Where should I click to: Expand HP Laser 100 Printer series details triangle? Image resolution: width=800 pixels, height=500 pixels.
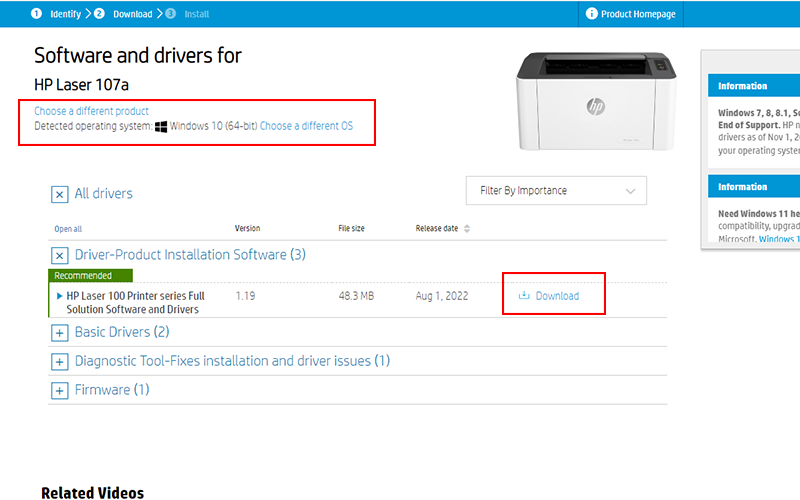pos(60,296)
